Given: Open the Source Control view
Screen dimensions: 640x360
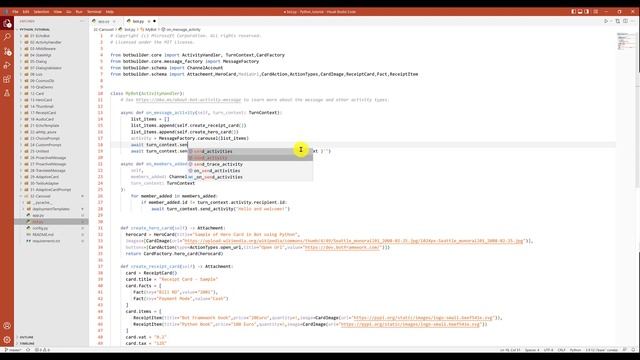Looking at the screenshot, I should tap(7, 51).
